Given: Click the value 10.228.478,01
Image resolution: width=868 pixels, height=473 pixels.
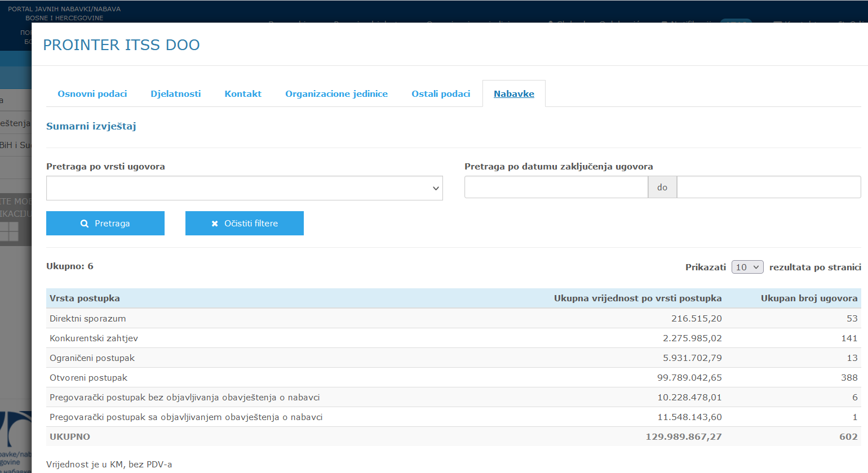Looking at the screenshot, I should pyautogui.click(x=689, y=398).
